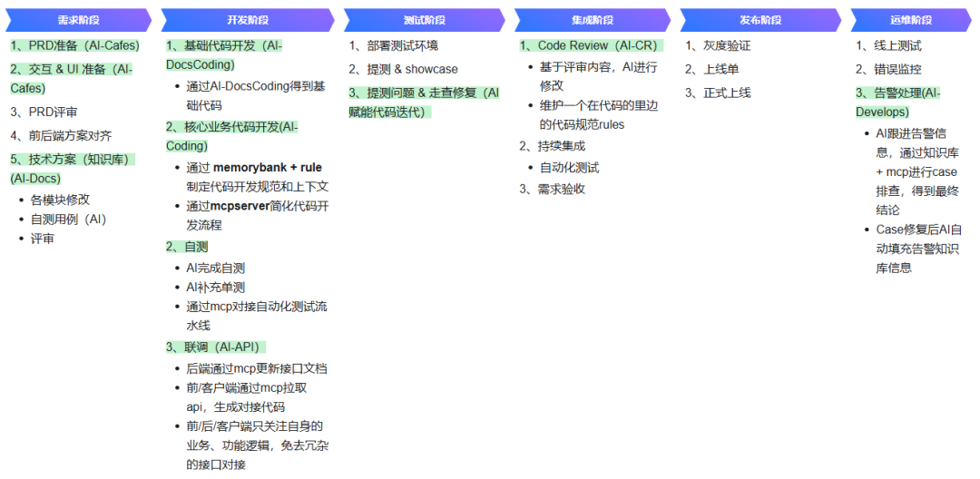
Task: Open the 测试阶段 stage header
Action: 424,20
